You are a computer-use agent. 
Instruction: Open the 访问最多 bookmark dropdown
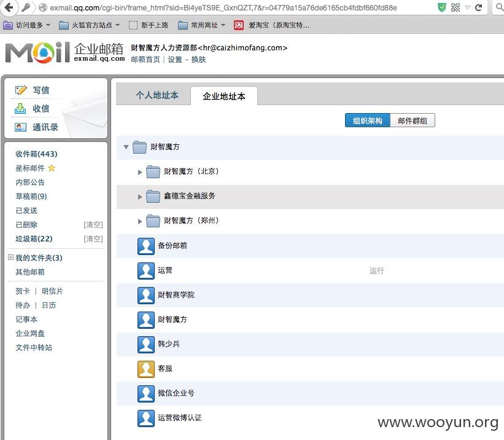tap(26, 25)
